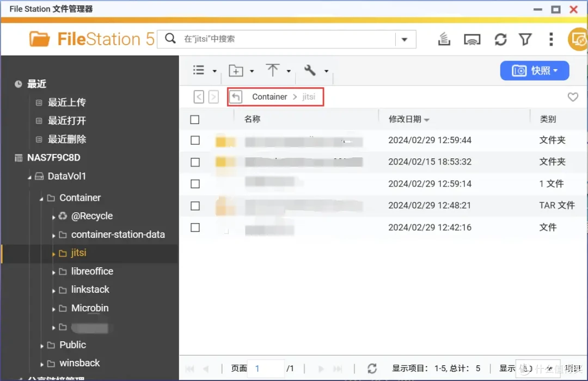Add folder to favorites with heart icon
588x381 pixels.
coord(573,97)
